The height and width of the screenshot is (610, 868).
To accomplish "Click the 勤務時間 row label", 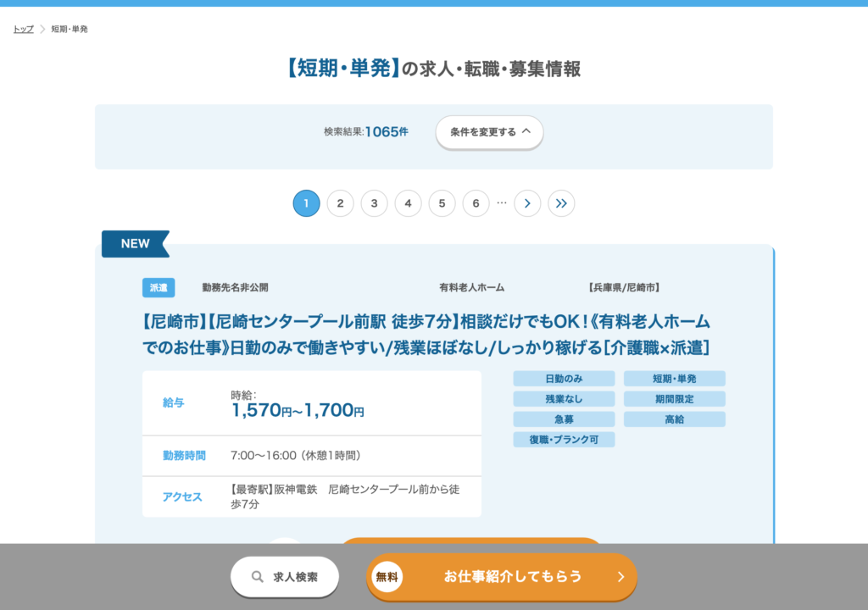I will point(184,456).
